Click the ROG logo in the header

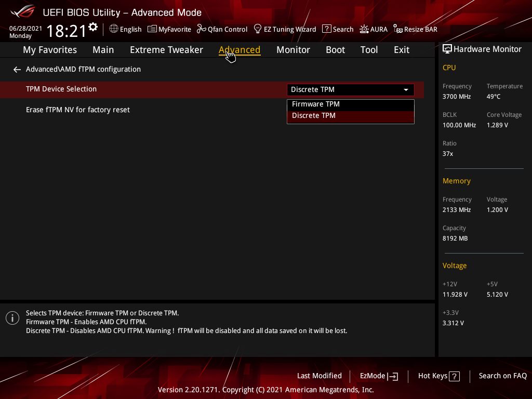22,11
